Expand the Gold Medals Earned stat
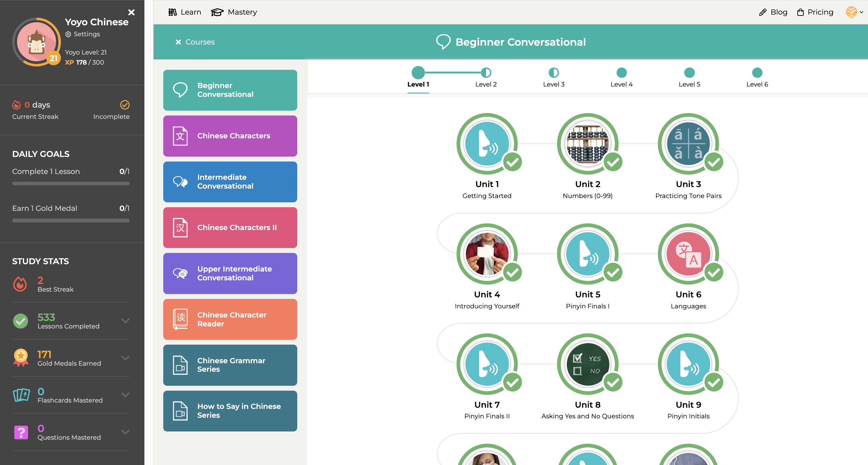The width and height of the screenshot is (868, 465). 125,358
